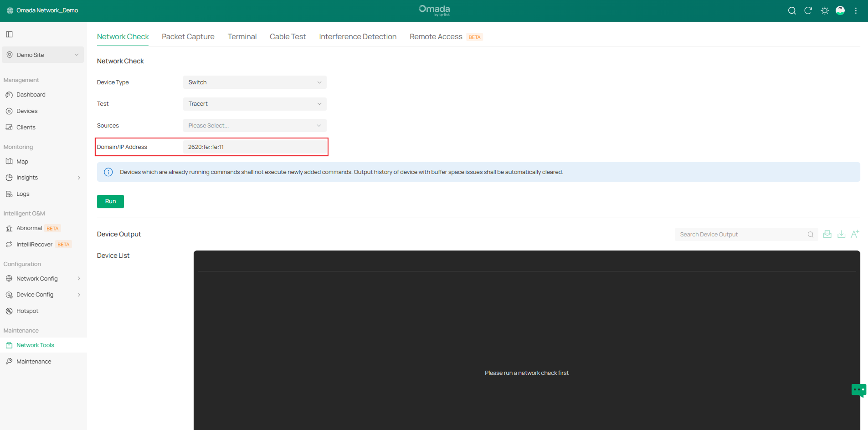Image resolution: width=868 pixels, height=430 pixels.
Task: Switch to the Packet Capture tab
Action: pyautogui.click(x=188, y=37)
